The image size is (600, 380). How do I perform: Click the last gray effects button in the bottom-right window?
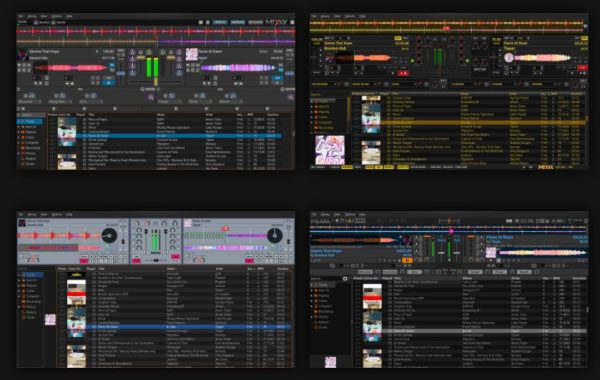click(x=524, y=272)
